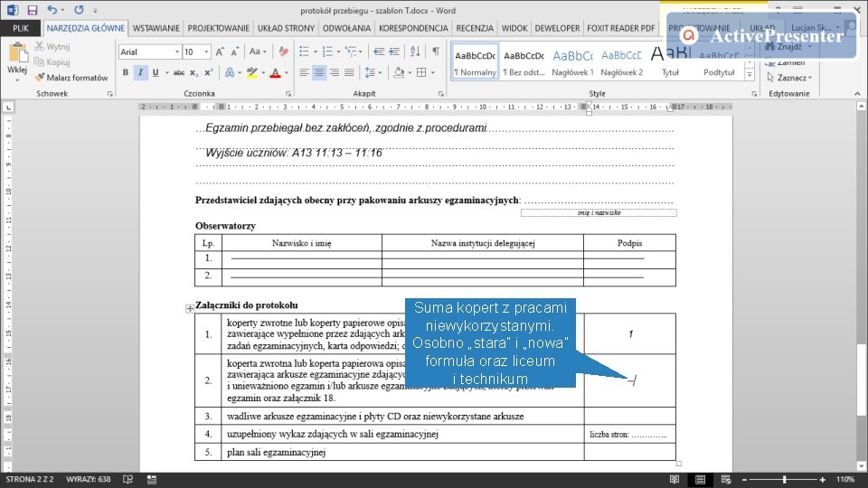
Task: Click the table move handle near Załączniki
Action: [189, 309]
